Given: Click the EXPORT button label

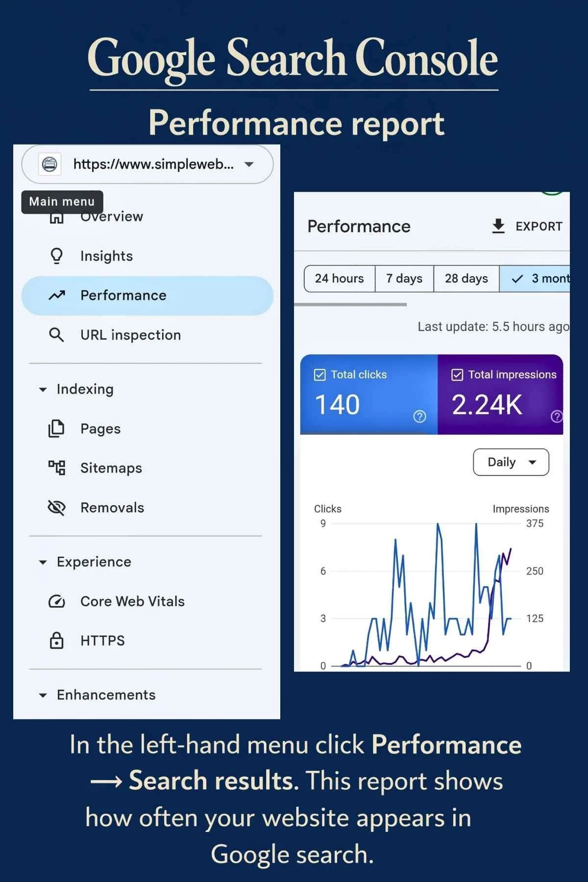Looking at the screenshot, I should 539,226.
